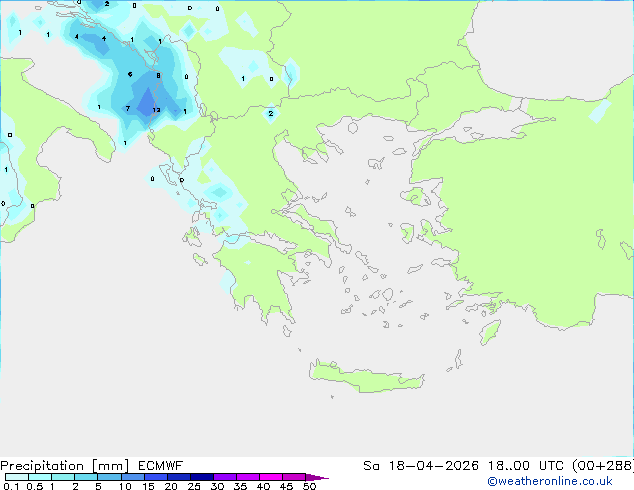
Task: Click the 45–50 mm legend swatch
Action: (x=294, y=477)
